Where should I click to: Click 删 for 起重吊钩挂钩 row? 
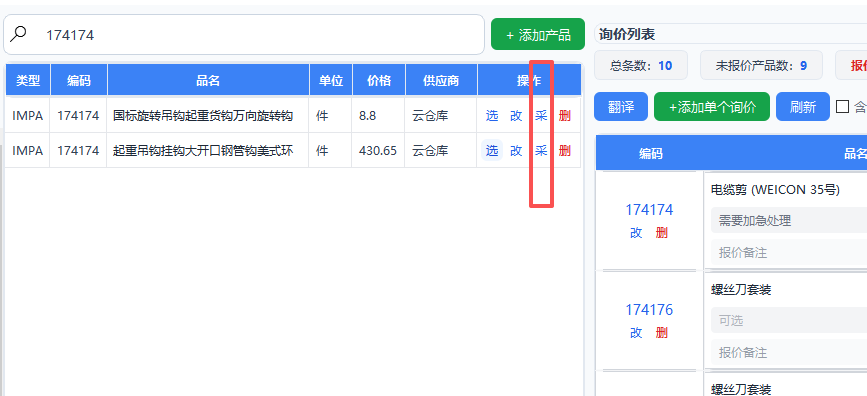[x=565, y=150]
